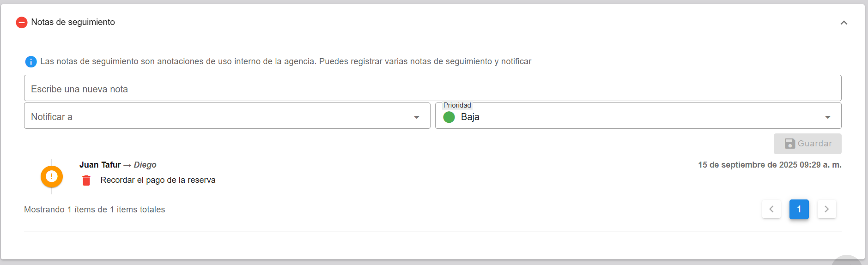Image resolution: width=868 pixels, height=265 pixels.
Task: Click the floppy disk save icon
Action: click(x=790, y=144)
